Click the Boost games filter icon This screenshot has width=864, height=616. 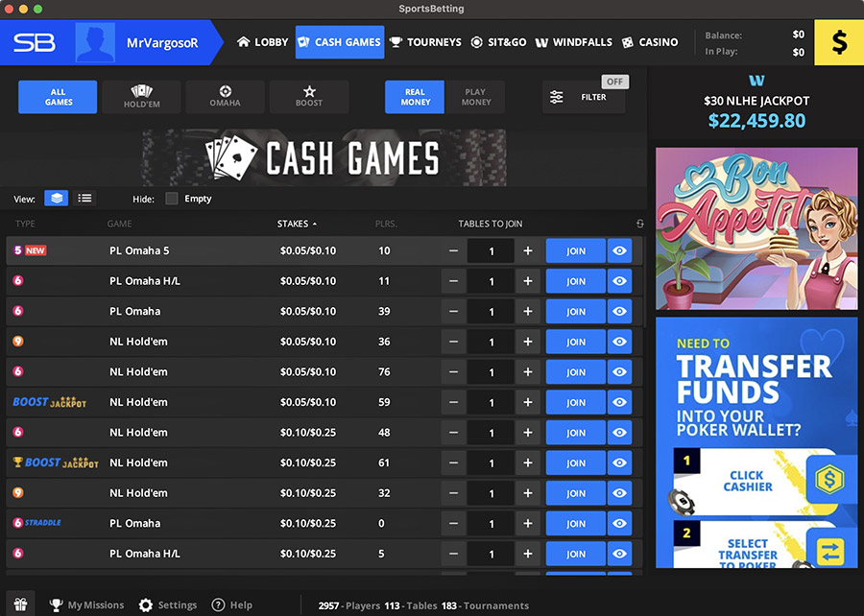click(309, 96)
